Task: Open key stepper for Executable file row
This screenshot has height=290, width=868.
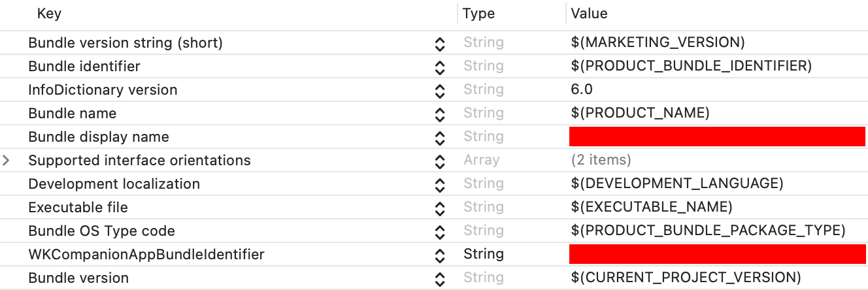Action: point(440,208)
